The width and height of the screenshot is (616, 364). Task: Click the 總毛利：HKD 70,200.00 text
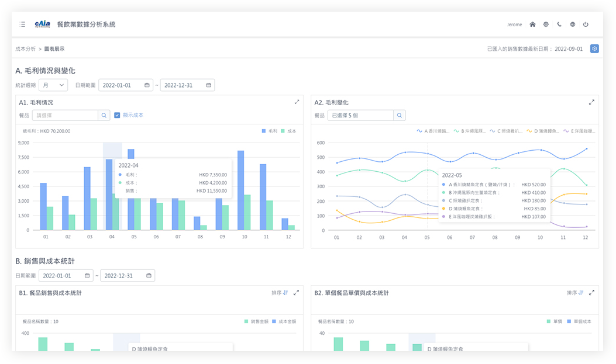pyautogui.click(x=46, y=131)
